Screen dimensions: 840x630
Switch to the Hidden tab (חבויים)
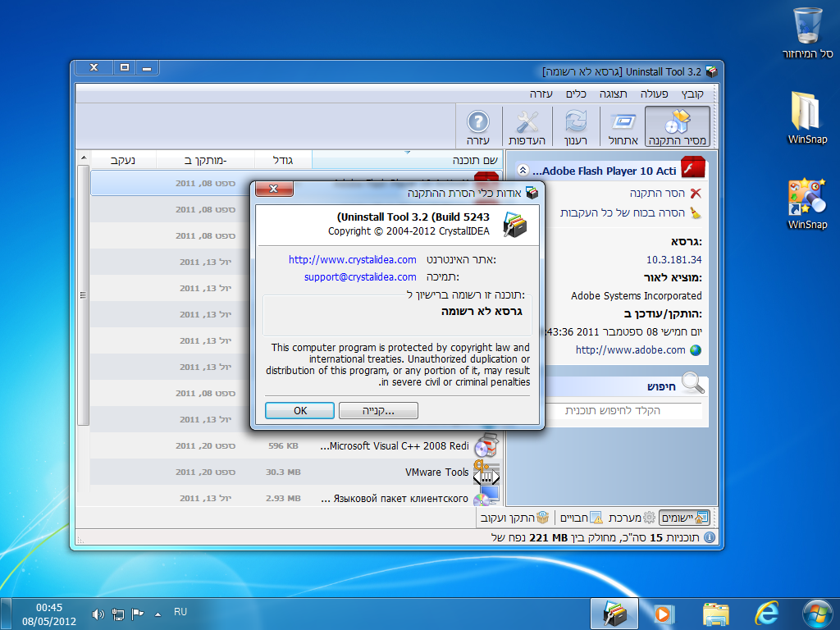pyautogui.click(x=581, y=518)
